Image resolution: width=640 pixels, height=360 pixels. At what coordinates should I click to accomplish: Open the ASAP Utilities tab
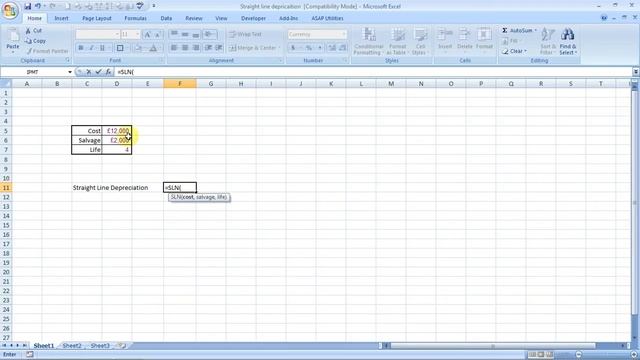pos(327,18)
